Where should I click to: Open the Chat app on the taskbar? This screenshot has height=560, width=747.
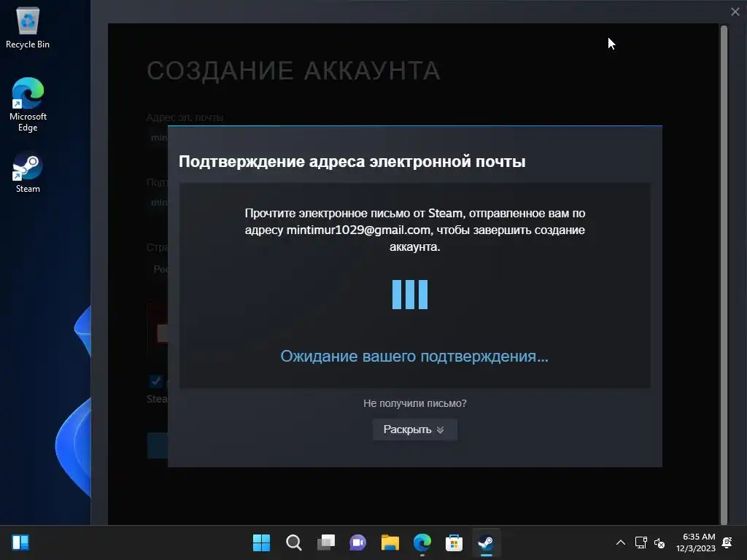(x=357, y=542)
